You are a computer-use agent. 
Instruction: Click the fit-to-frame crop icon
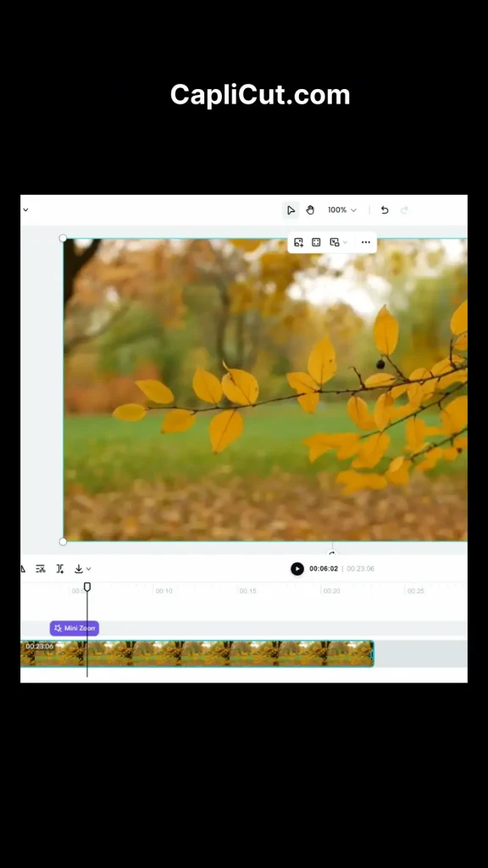(x=316, y=242)
